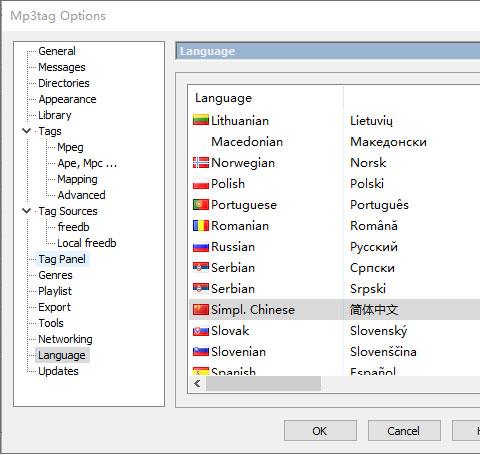
Task: Pick Romanian as the language
Action: click(x=335, y=226)
